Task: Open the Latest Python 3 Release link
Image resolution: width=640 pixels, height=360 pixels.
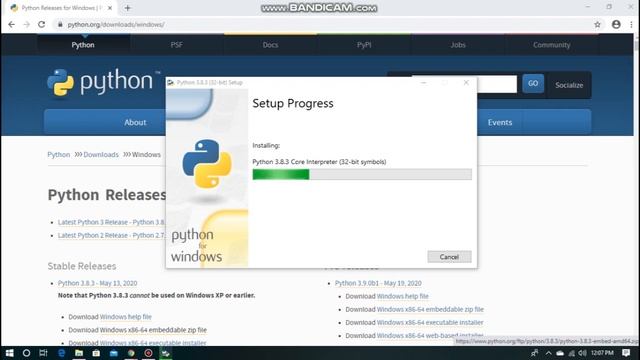Action: pos(112,222)
